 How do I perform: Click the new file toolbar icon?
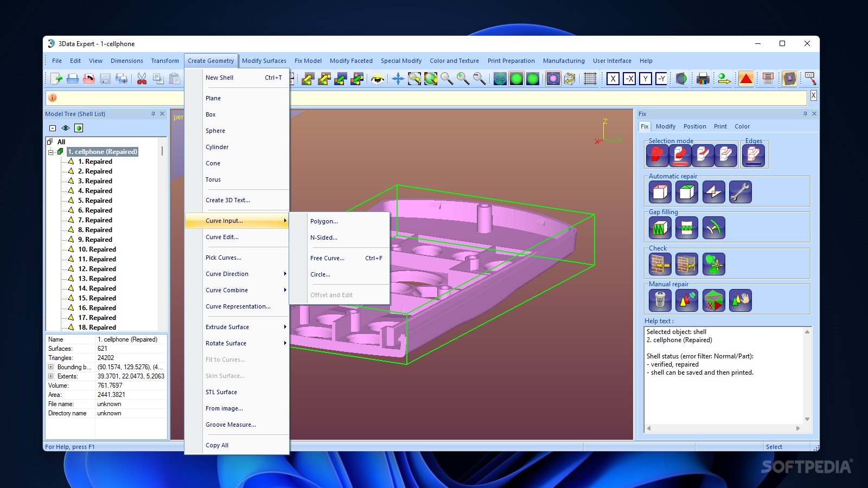tap(56, 79)
